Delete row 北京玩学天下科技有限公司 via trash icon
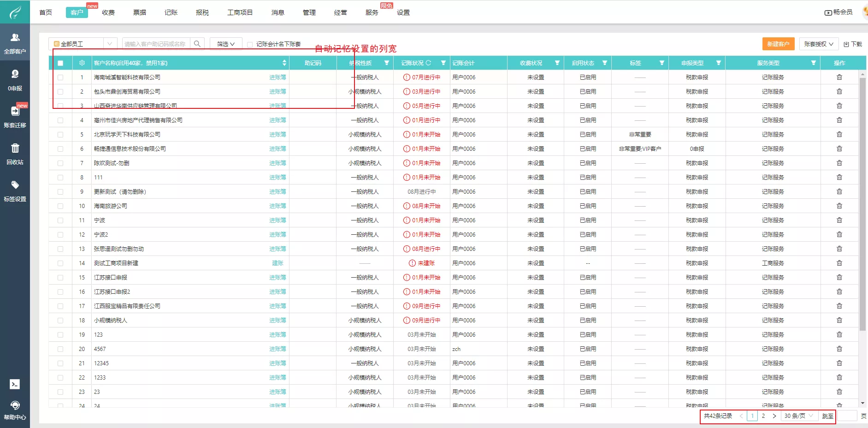Screen dimensions: 868x428 [x=839, y=134]
